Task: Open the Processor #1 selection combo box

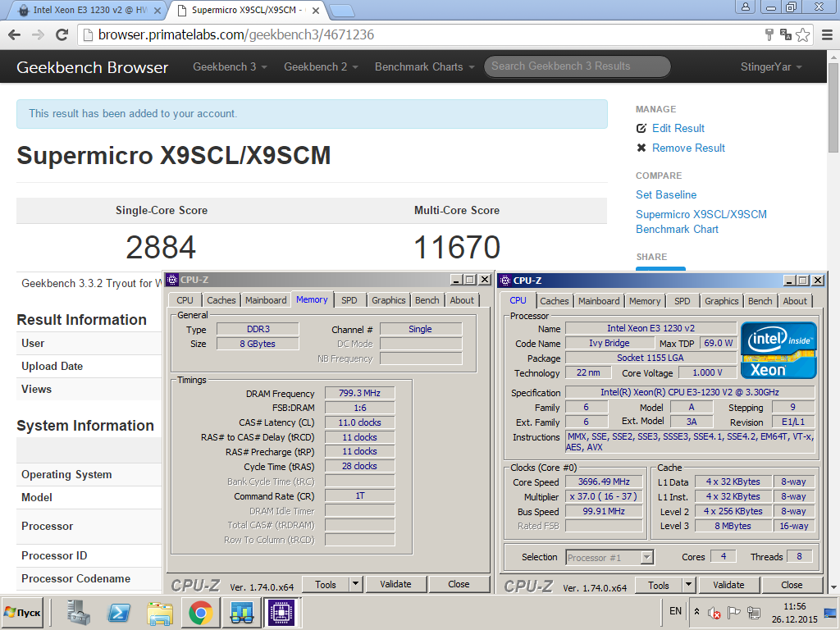Action: pyautogui.click(x=609, y=558)
